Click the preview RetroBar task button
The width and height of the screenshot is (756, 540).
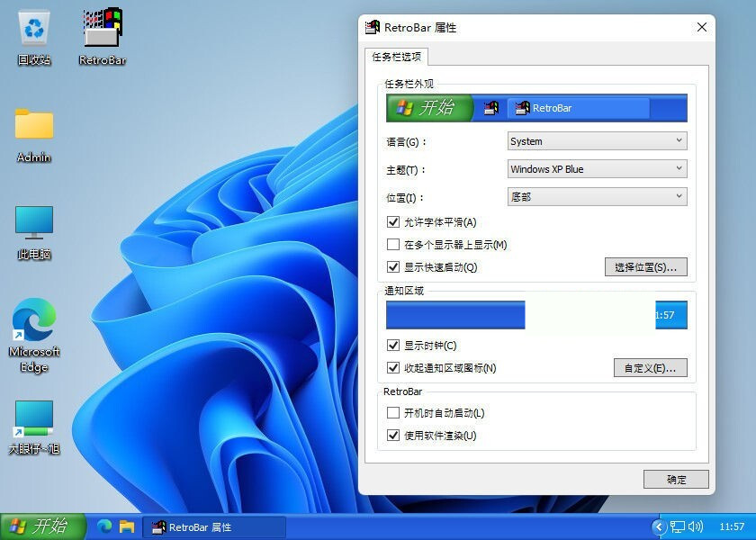[578, 108]
